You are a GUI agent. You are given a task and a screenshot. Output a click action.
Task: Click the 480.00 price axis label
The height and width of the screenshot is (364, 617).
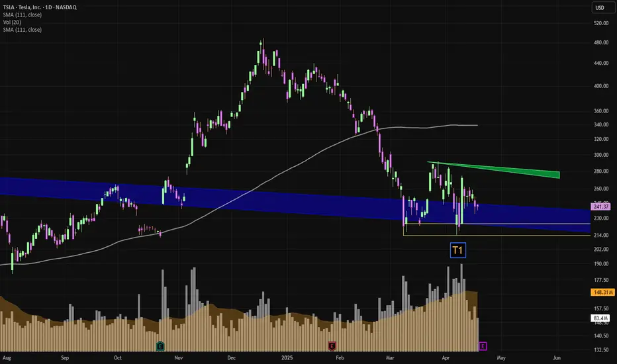pyautogui.click(x=601, y=42)
